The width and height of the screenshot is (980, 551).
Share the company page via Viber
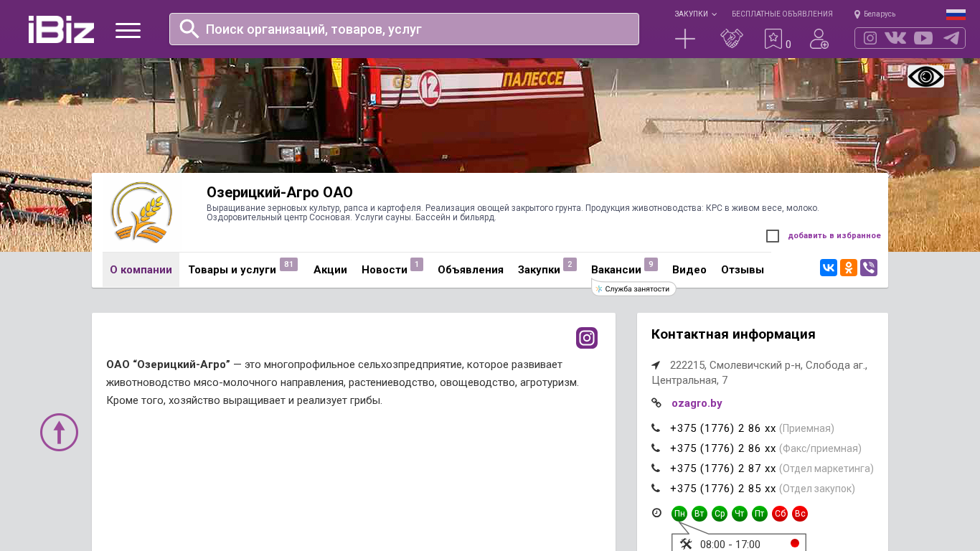[x=869, y=268]
